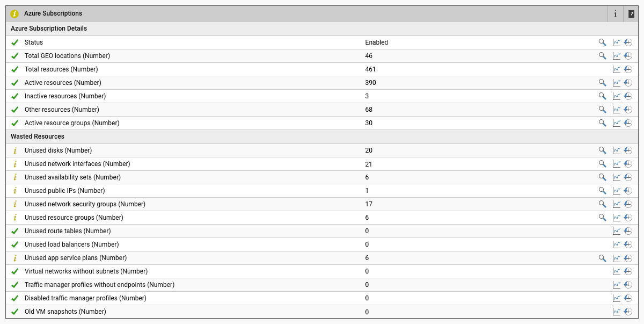Open magnifier for Active resource groups
Screen dimensions: 644x324
[602, 123]
